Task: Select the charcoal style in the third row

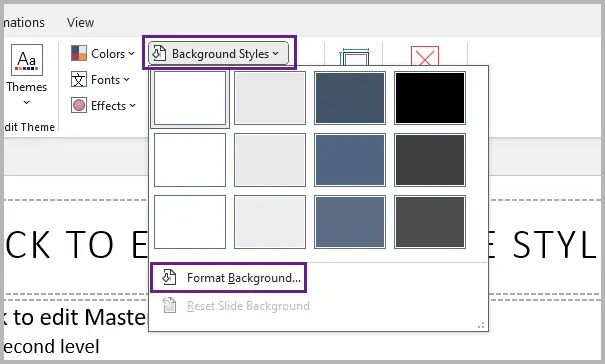Action: tap(430, 222)
